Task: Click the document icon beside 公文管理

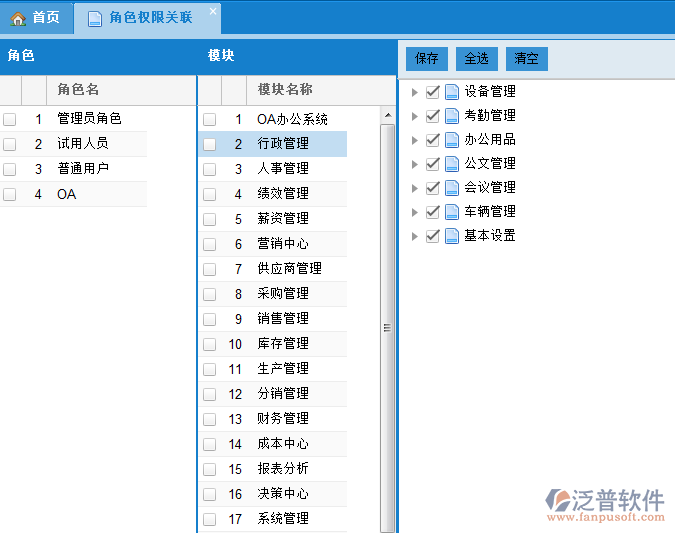Action: 451,164
